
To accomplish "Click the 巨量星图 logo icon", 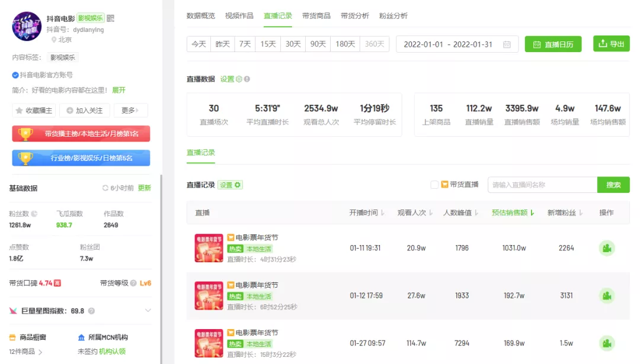I will (13, 311).
